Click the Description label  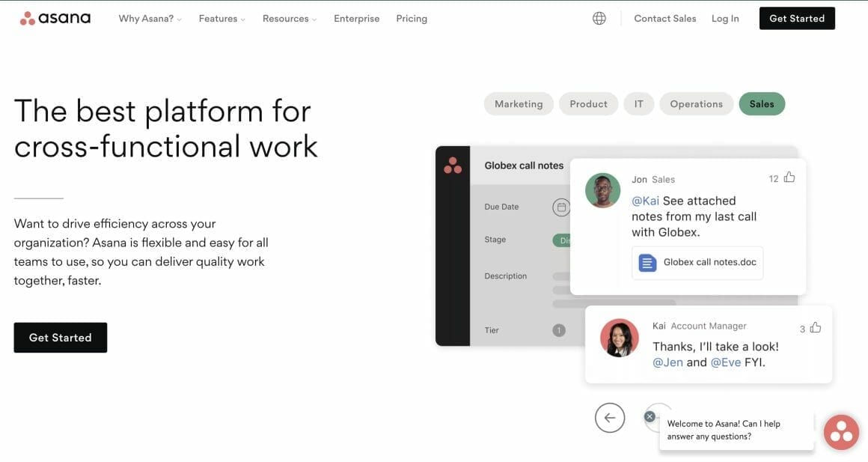[505, 276]
